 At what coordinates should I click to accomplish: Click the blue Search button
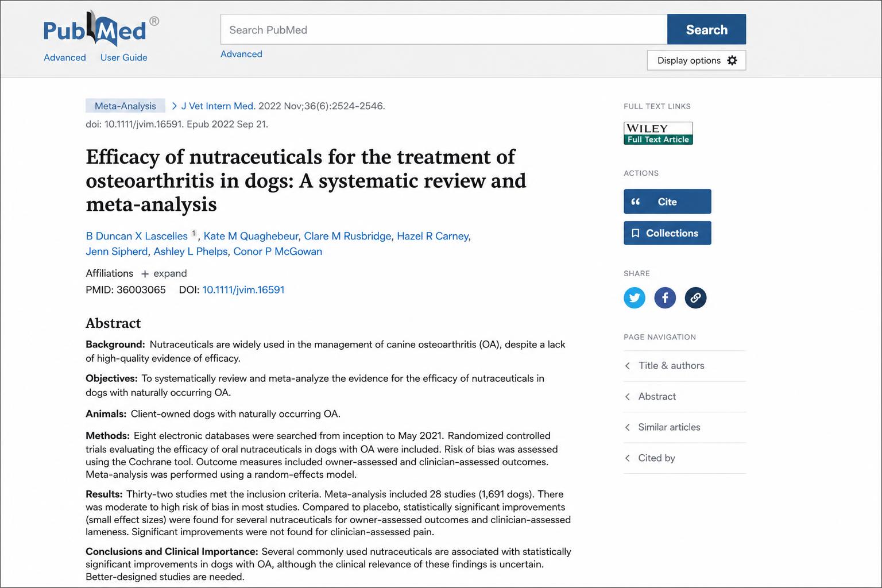point(706,29)
